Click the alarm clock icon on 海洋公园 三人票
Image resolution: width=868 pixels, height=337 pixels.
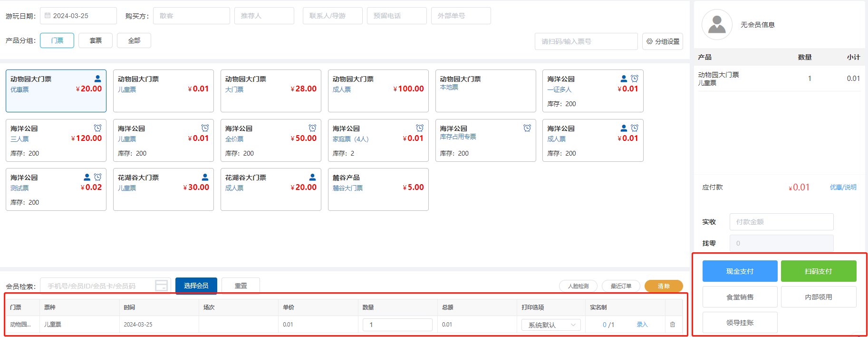point(97,128)
